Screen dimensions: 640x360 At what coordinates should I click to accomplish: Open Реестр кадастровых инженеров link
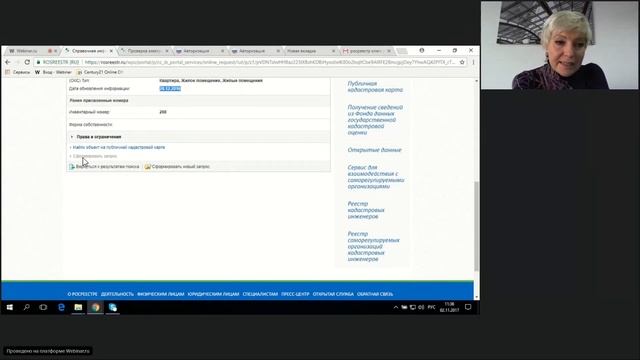coord(366,210)
